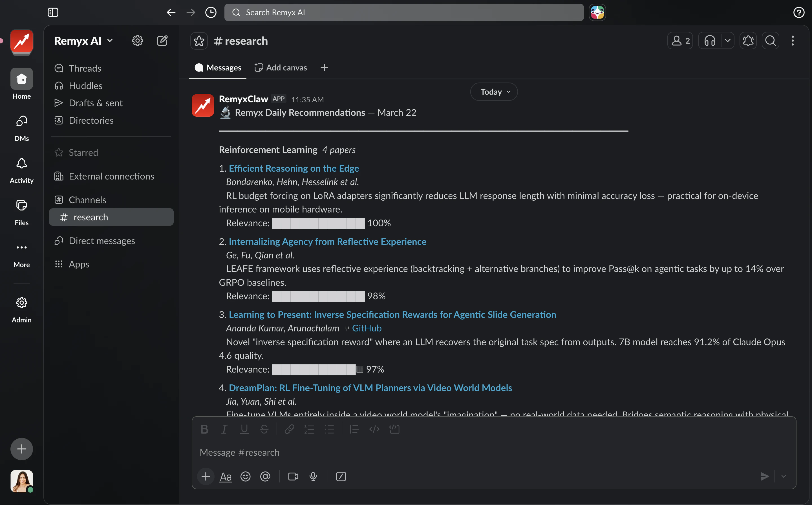Toggle the bulleted list formatting
The width and height of the screenshot is (812, 505).
330,429
